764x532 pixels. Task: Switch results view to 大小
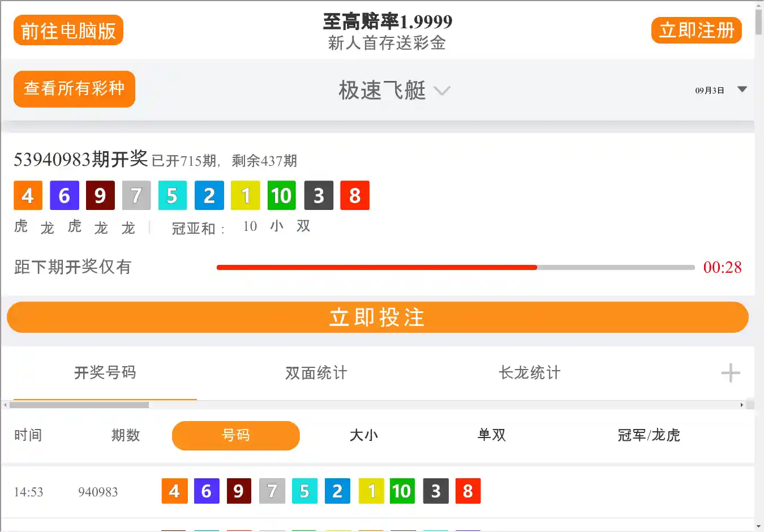tap(364, 435)
